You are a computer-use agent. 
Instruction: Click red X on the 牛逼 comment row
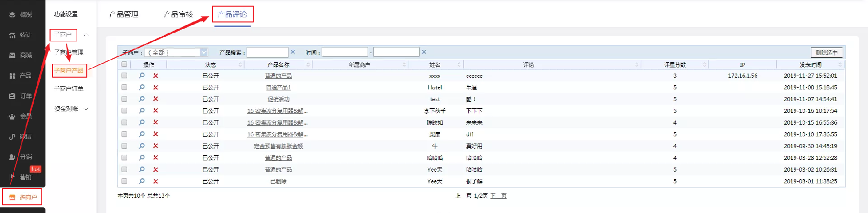(x=156, y=87)
